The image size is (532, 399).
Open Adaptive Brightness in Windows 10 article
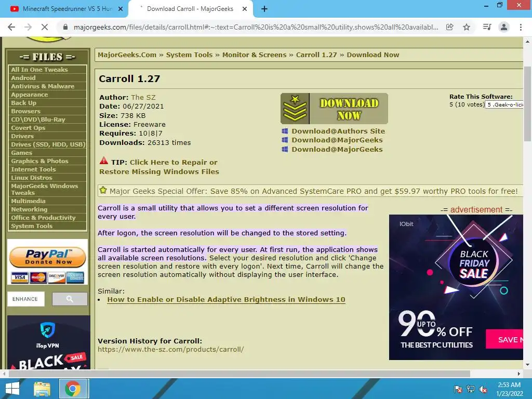(226, 300)
